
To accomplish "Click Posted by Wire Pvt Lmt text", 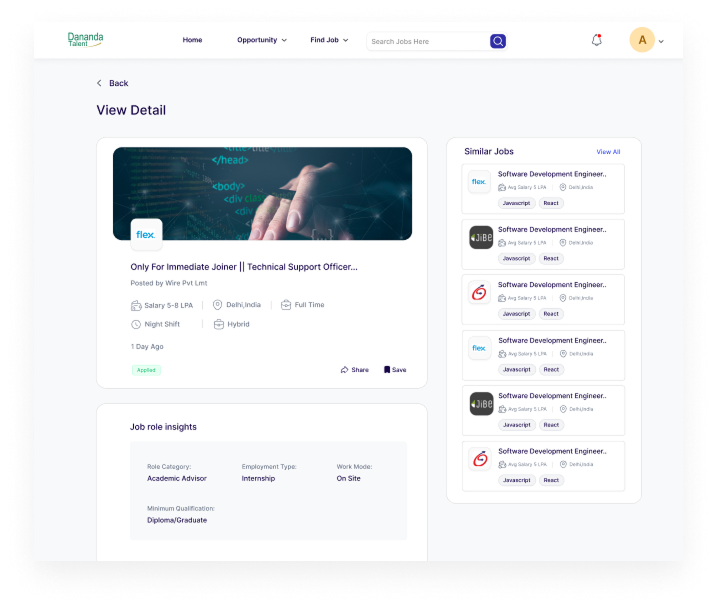I will 169,283.
